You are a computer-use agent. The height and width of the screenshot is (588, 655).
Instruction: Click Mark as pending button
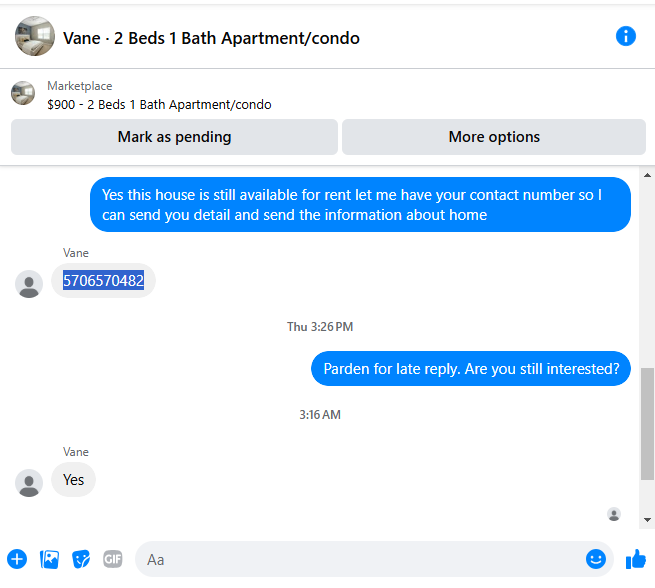(174, 137)
